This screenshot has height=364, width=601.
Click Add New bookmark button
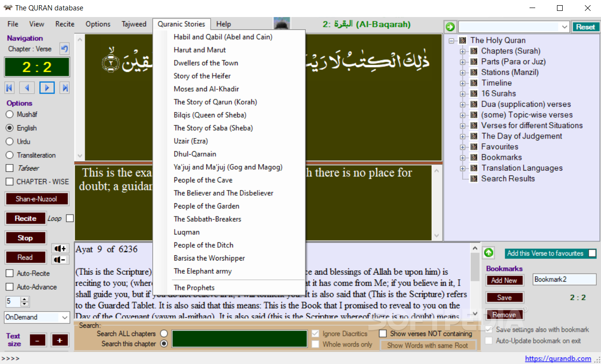(504, 280)
